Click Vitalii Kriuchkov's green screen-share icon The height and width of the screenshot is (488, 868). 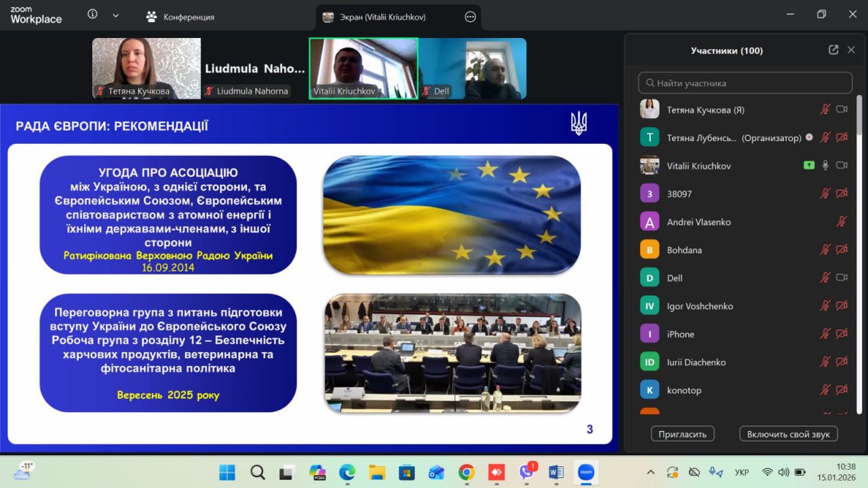click(x=808, y=166)
